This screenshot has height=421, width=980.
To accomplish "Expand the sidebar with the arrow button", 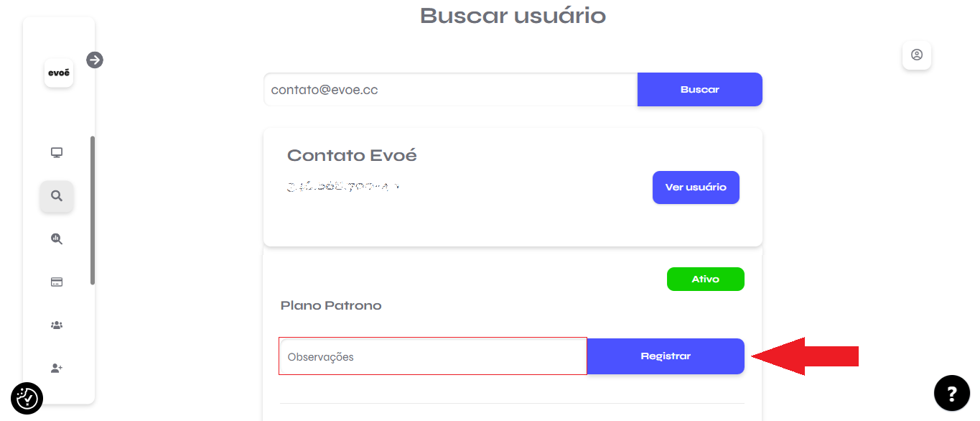I will [95, 60].
